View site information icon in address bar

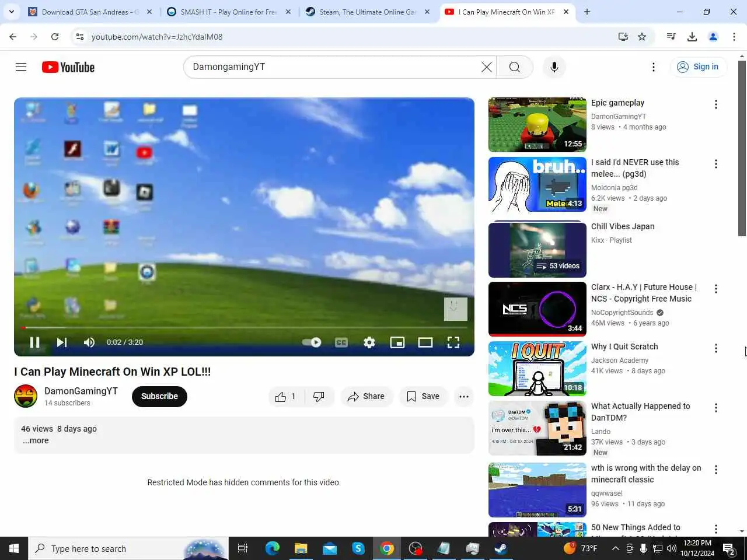click(80, 37)
